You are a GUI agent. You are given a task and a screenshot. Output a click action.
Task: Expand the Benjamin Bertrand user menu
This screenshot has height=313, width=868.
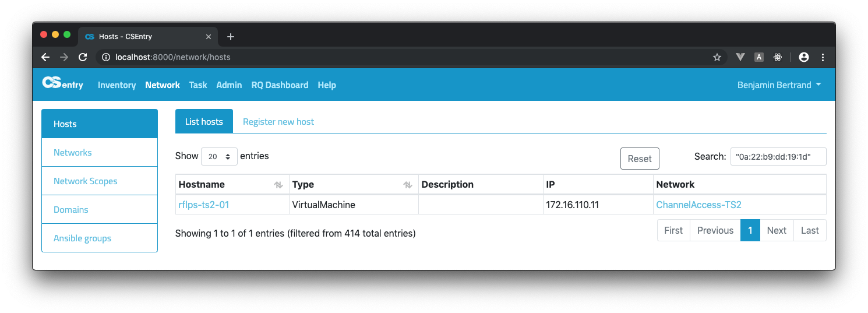tap(779, 85)
